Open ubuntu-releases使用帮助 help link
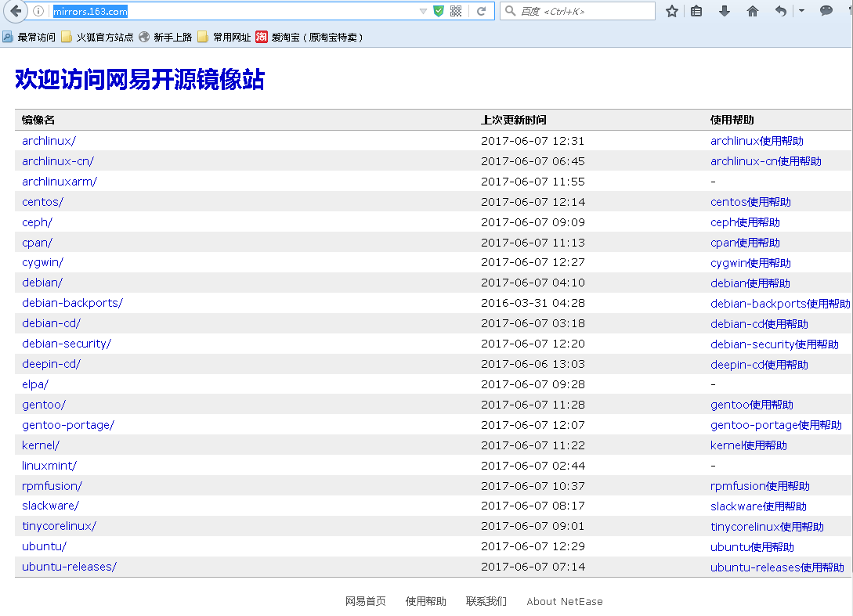 coord(777,567)
